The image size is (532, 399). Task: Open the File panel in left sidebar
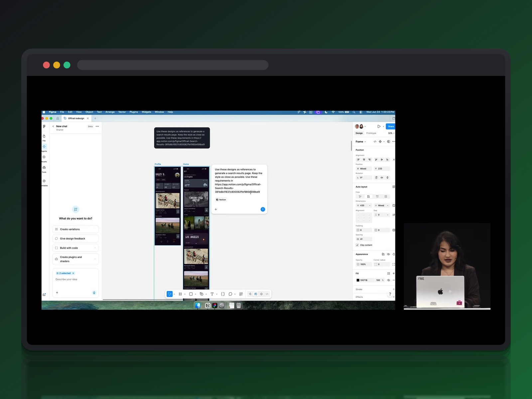tap(44, 137)
